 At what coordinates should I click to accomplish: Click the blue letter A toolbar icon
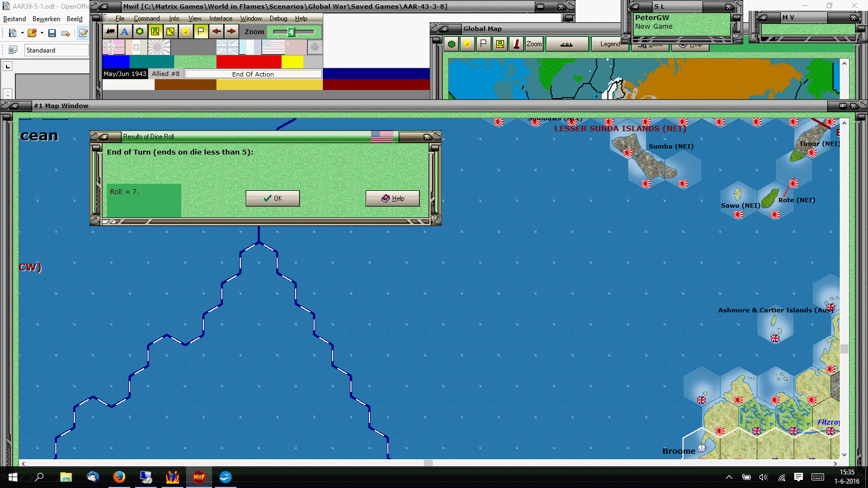(125, 31)
